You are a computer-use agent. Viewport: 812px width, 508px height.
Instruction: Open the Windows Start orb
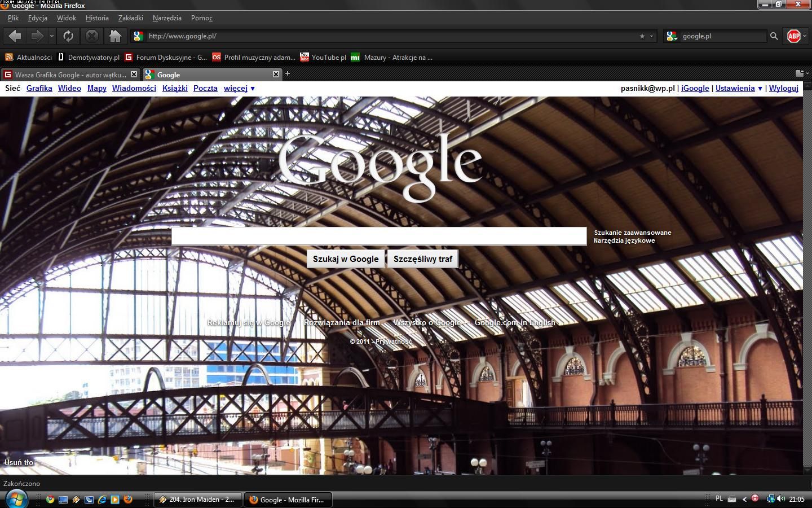coord(16,499)
